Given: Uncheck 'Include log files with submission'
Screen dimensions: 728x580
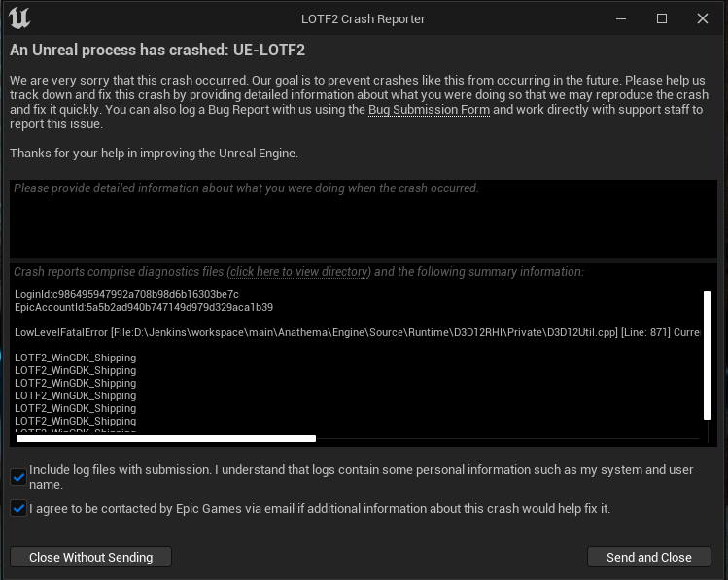Looking at the screenshot, I should pyautogui.click(x=18, y=477).
